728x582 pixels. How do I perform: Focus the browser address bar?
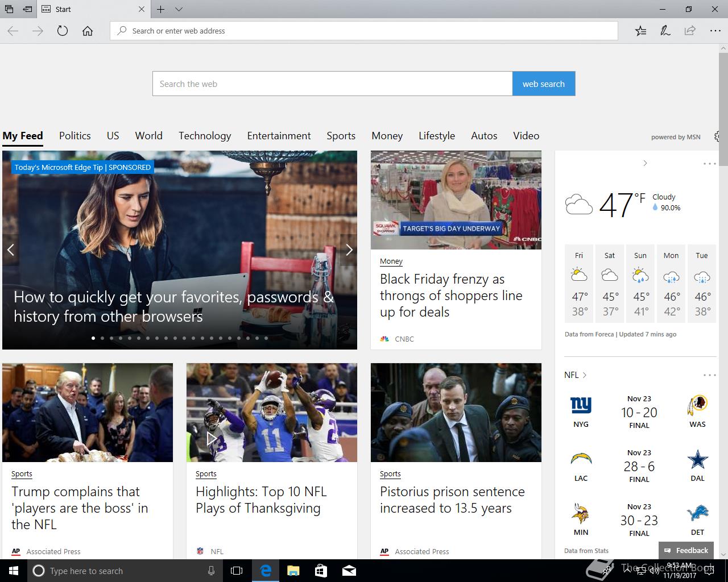(x=364, y=31)
